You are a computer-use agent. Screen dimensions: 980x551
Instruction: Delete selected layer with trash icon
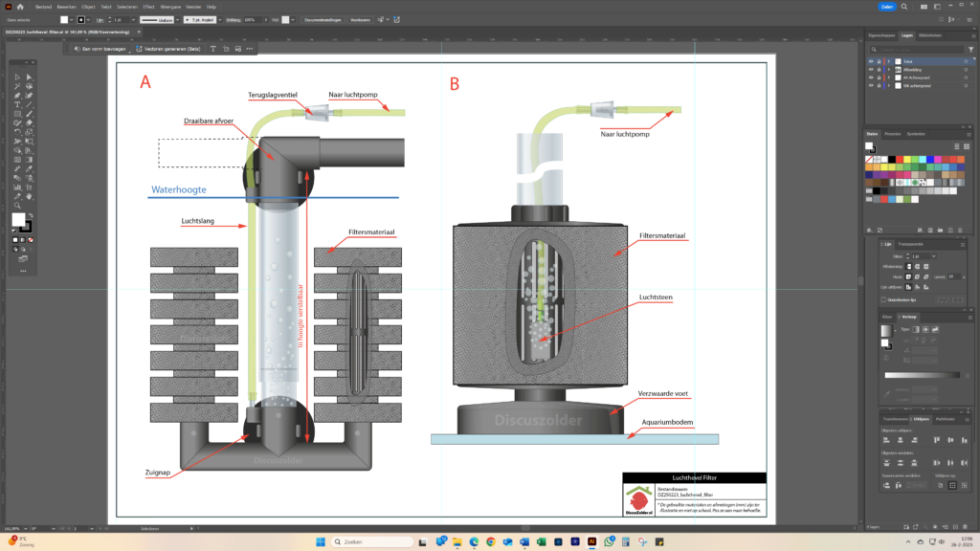tap(966, 527)
